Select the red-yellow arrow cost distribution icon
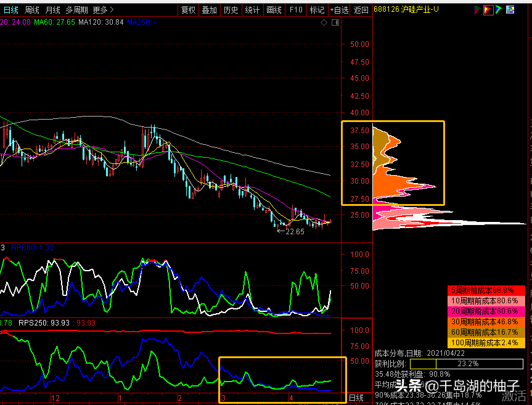Screen dimensions: 532x405 coord(488,10)
